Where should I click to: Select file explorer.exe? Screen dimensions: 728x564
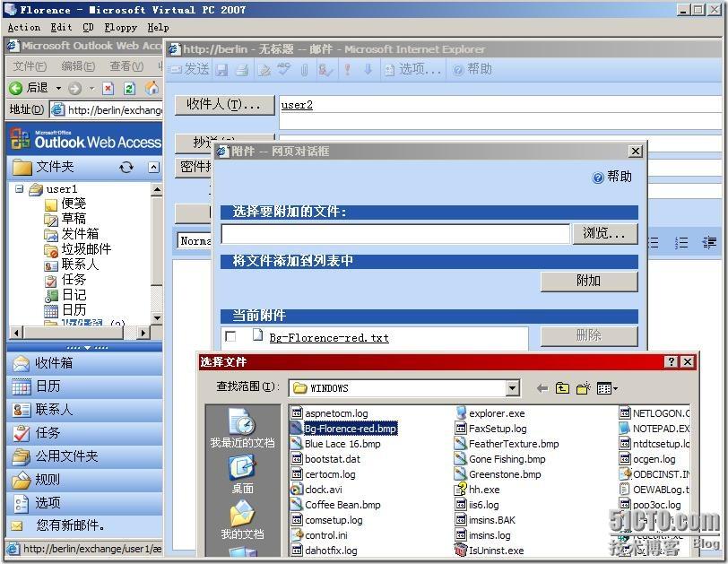[490, 413]
